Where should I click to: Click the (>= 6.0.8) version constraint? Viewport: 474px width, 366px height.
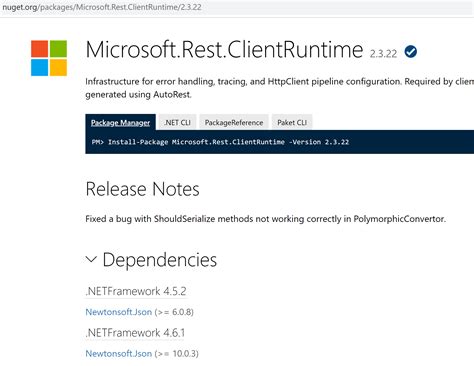pyautogui.click(x=174, y=312)
